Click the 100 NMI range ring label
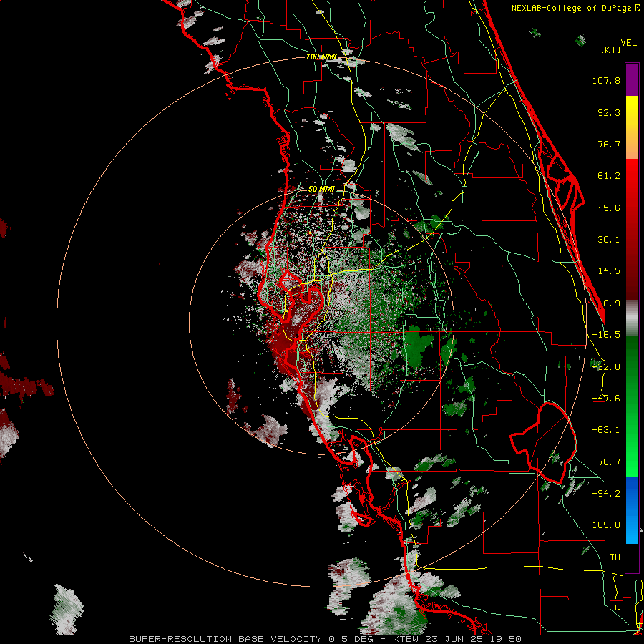The height and width of the screenshot is (644, 644). [321, 57]
